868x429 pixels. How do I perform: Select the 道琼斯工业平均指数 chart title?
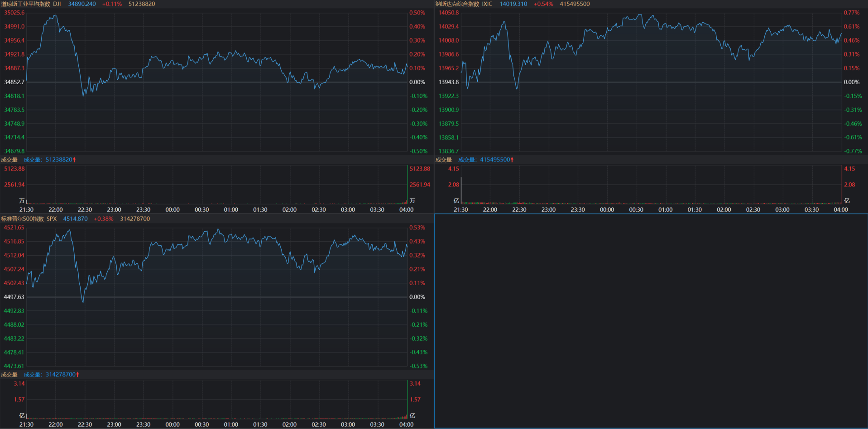(x=25, y=4)
